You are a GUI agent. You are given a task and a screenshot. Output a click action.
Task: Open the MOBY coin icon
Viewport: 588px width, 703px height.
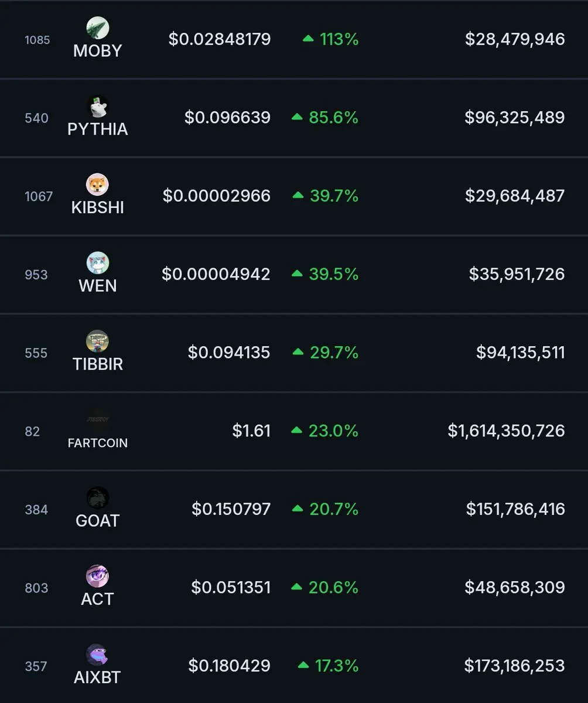pos(98,28)
